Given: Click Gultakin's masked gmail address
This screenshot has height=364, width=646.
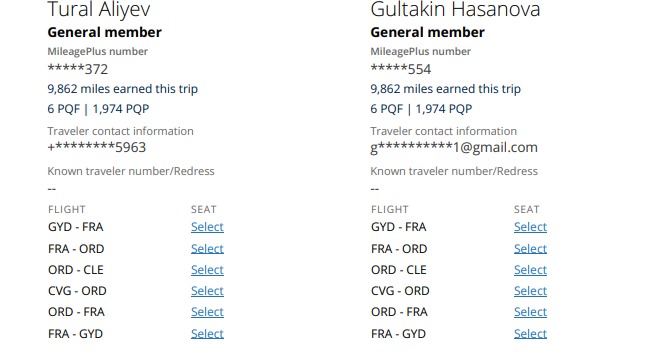Looking at the screenshot, I should [x=454, y=147].
